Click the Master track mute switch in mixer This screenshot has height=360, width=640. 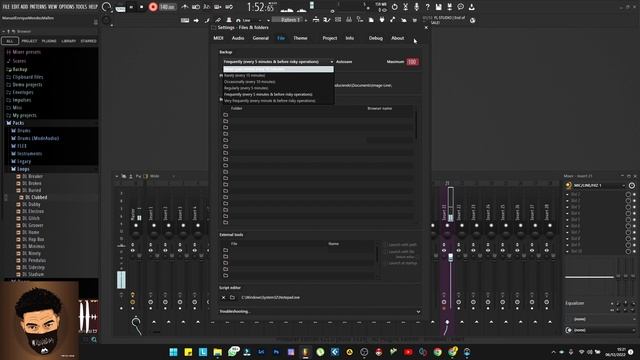point(136,225)
